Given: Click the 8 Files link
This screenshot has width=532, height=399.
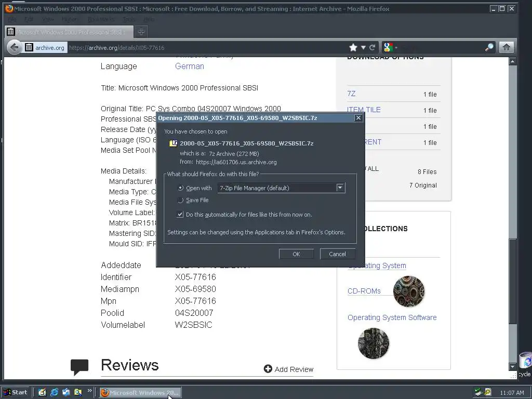Looking at the screenshot, I should (427, 171).
